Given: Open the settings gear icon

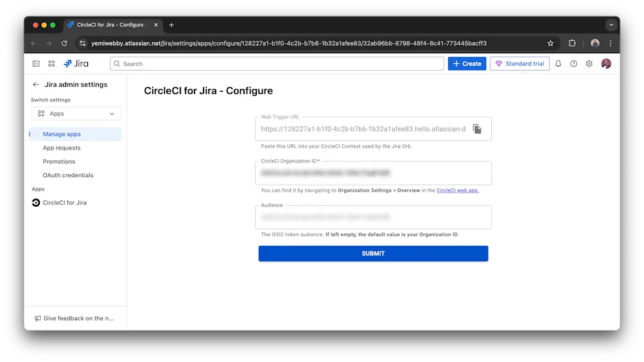Looking at the screenshot, I should click(589, 64).
